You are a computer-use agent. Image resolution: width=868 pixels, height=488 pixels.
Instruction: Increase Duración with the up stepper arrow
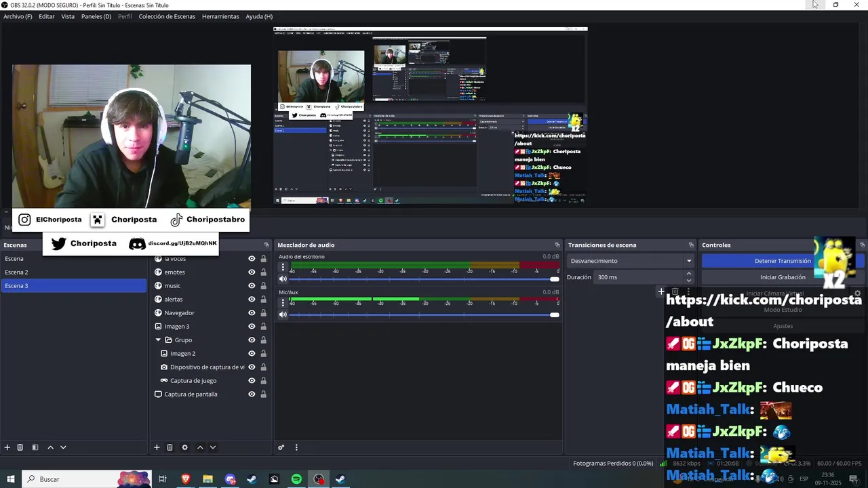689,274
